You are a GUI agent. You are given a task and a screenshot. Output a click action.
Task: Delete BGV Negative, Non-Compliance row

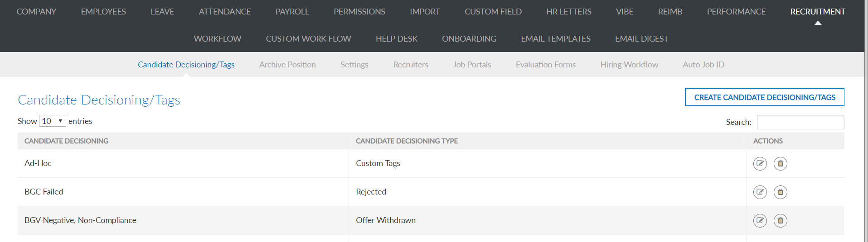pyautogui.click(x=780, y=221)
